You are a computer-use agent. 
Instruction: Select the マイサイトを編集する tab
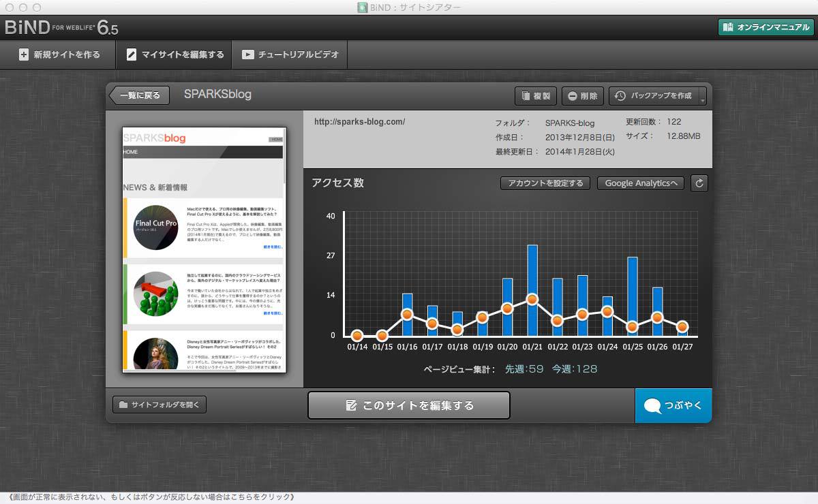pos(175,54)
